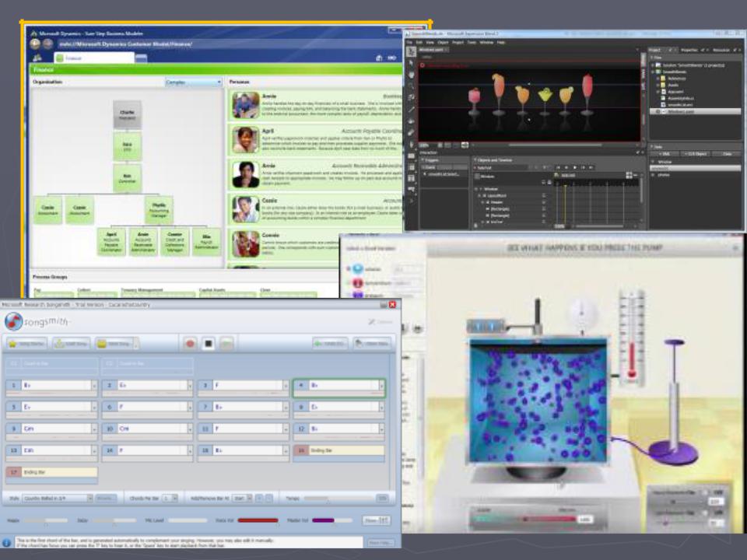Open the Project menu in Blend

tap(458, 42)
